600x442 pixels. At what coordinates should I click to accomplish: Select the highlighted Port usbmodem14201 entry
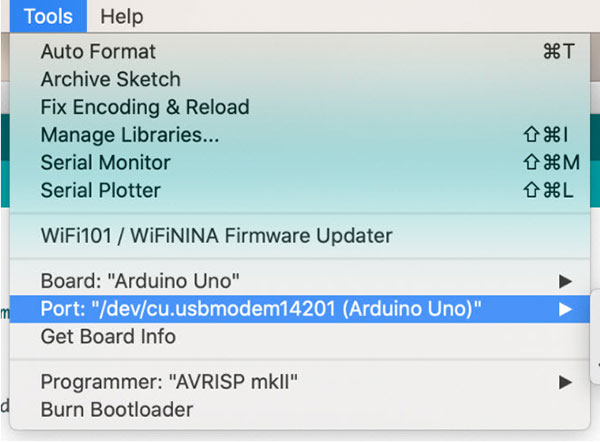261,309
